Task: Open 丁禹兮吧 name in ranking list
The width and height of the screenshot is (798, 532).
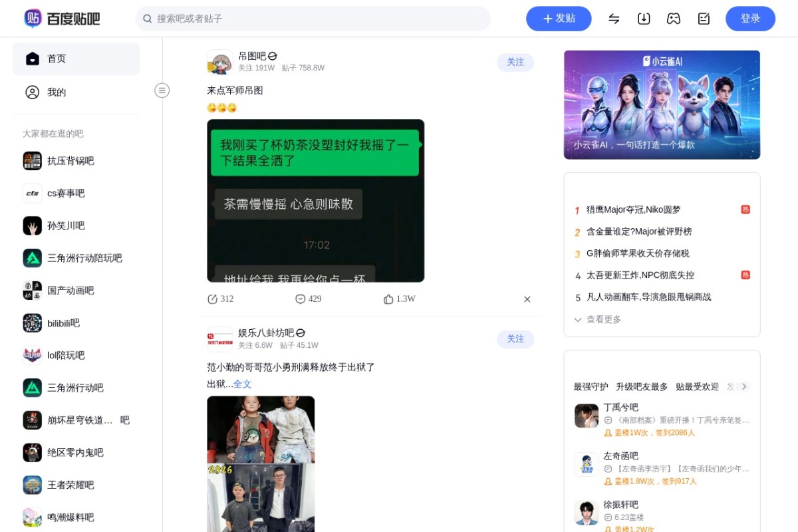Action: click(x=620, y=408)
